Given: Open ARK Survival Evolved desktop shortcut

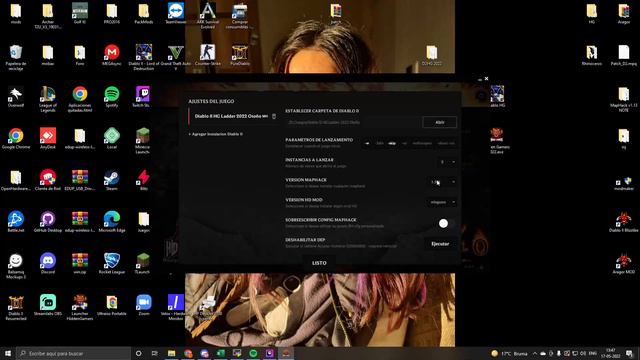Looking at the screenshot, I should pyautogui.click(x=207, y=16).
